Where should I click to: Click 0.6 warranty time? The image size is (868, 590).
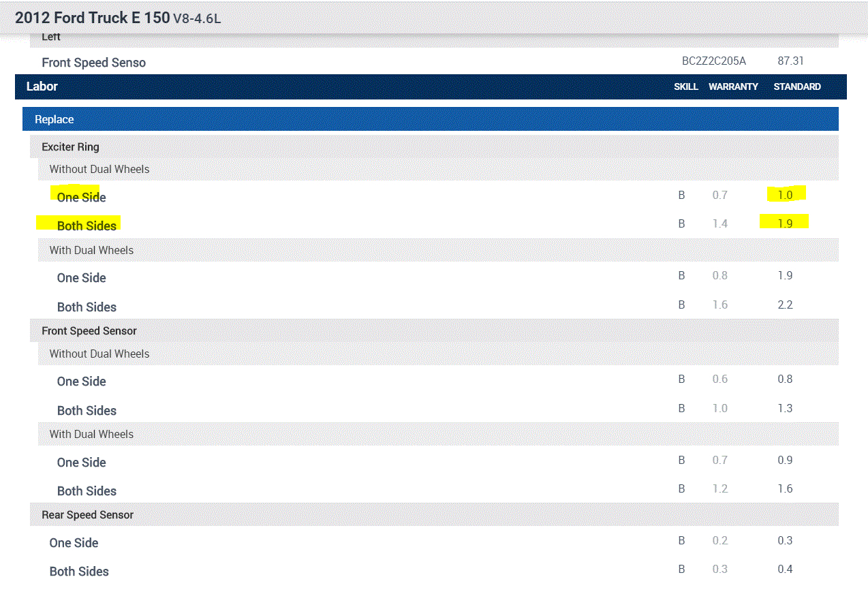[x=719, y=379]
